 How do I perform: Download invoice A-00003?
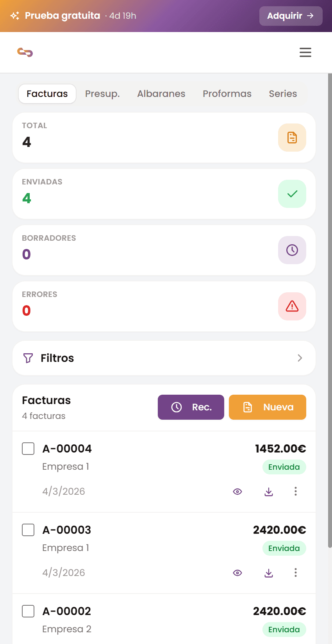(x=269, y=573)
